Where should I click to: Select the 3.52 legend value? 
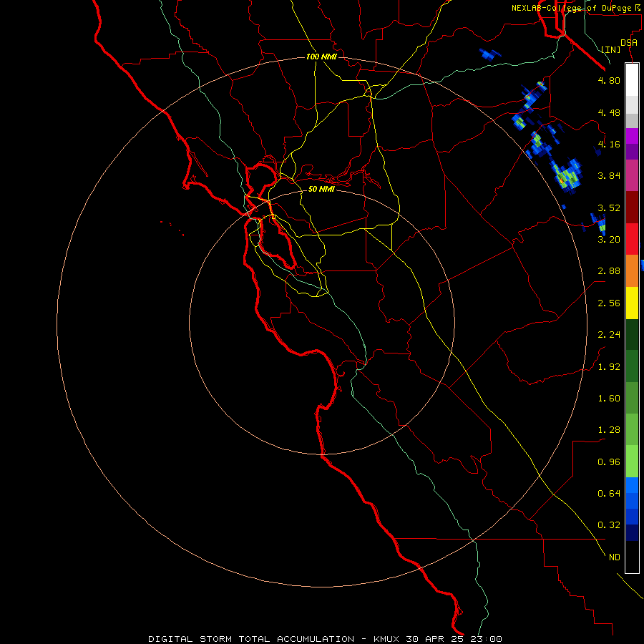[x=609, y=208]
